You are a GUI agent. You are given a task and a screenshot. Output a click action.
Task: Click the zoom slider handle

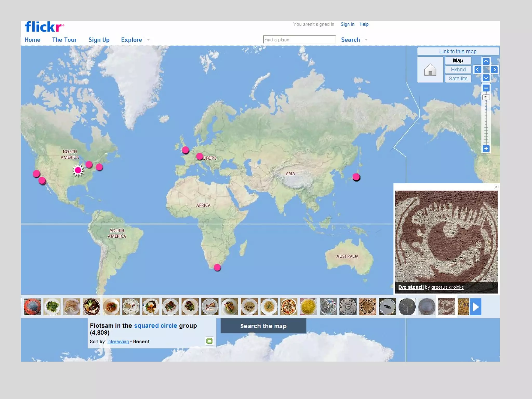[486, 97]
